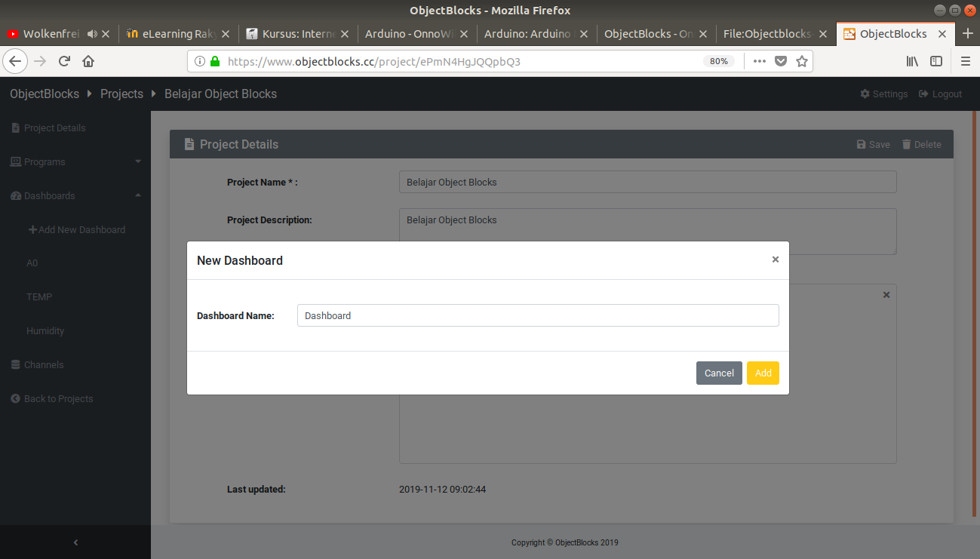Click the Add button in New Dashboard dialog

click(x=763, y=373)
